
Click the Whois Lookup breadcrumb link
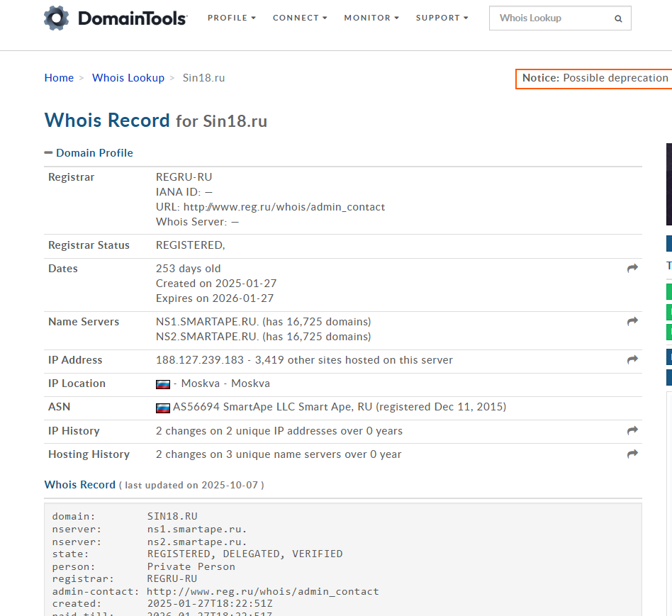128,78
